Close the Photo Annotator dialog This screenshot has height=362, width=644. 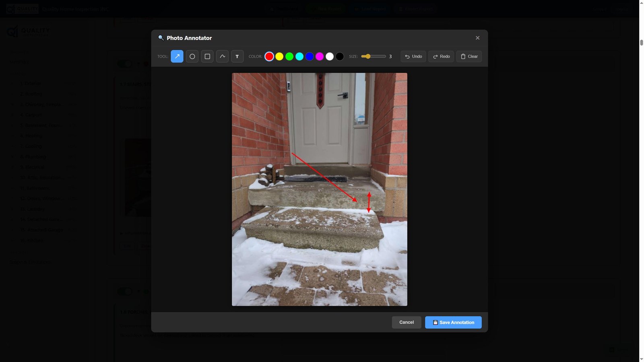pos(477,38)
